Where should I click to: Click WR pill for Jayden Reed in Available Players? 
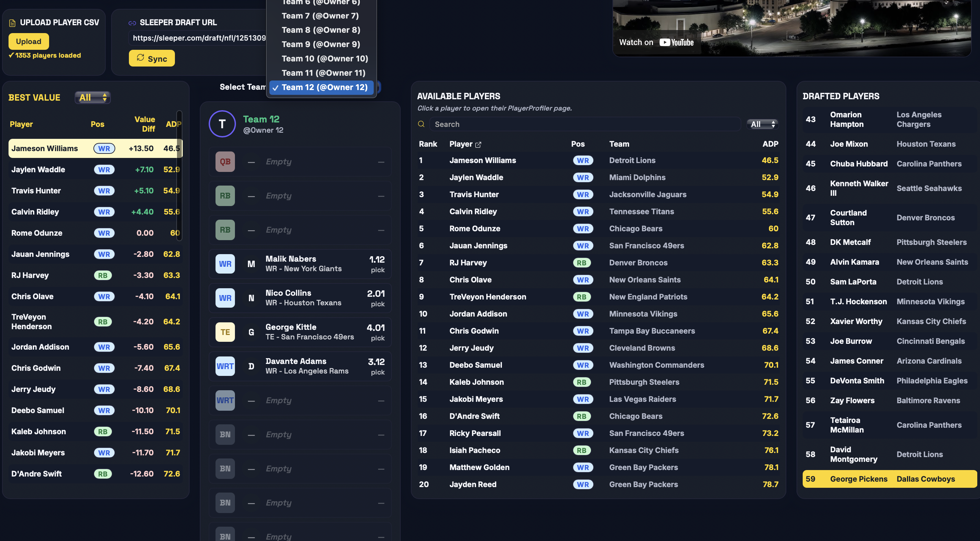click(x=583, y=485)
